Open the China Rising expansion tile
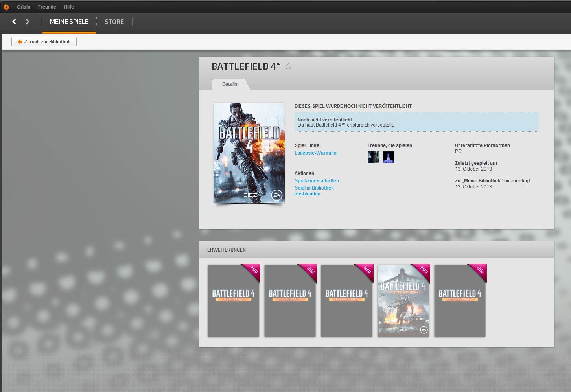 [x=403, y=301]
